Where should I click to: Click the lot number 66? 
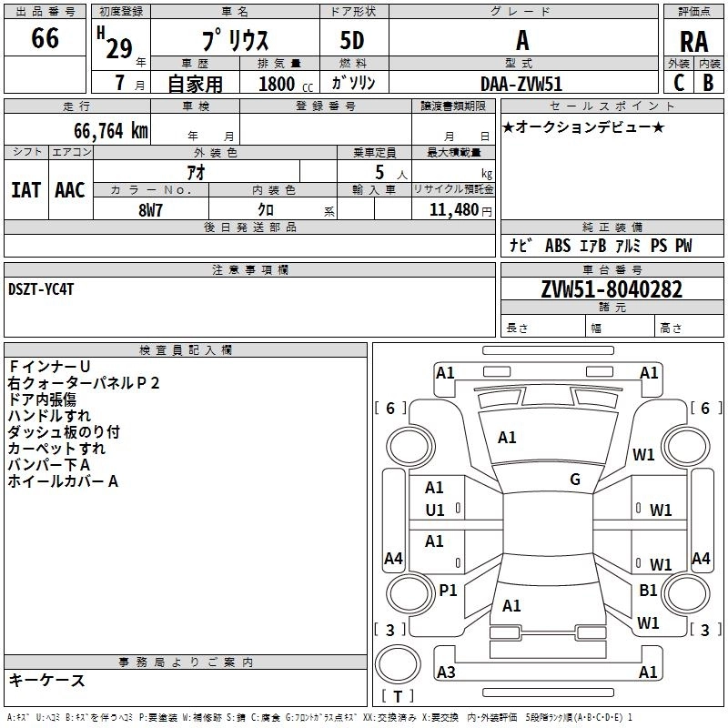[x=45, y=38]
